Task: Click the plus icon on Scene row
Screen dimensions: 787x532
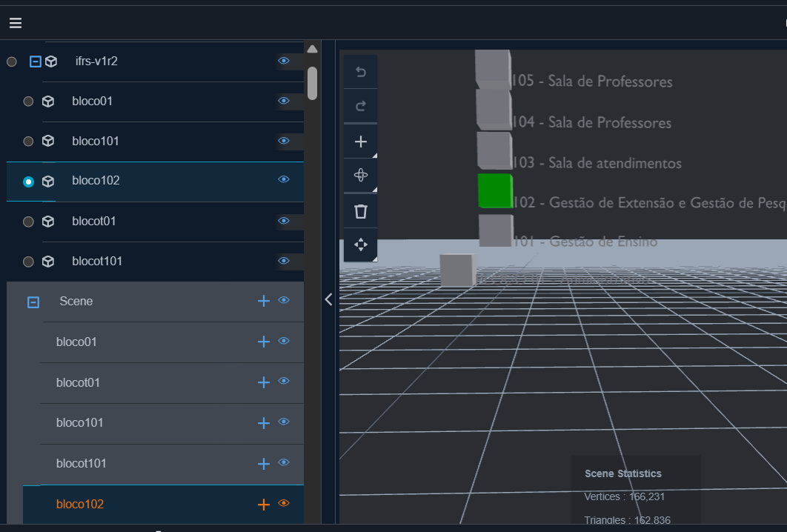Action: tap(263, 301)
